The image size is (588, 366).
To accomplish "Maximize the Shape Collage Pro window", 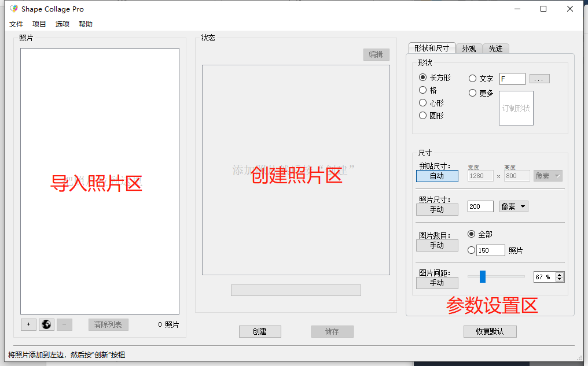I will [x=543, y=9].
